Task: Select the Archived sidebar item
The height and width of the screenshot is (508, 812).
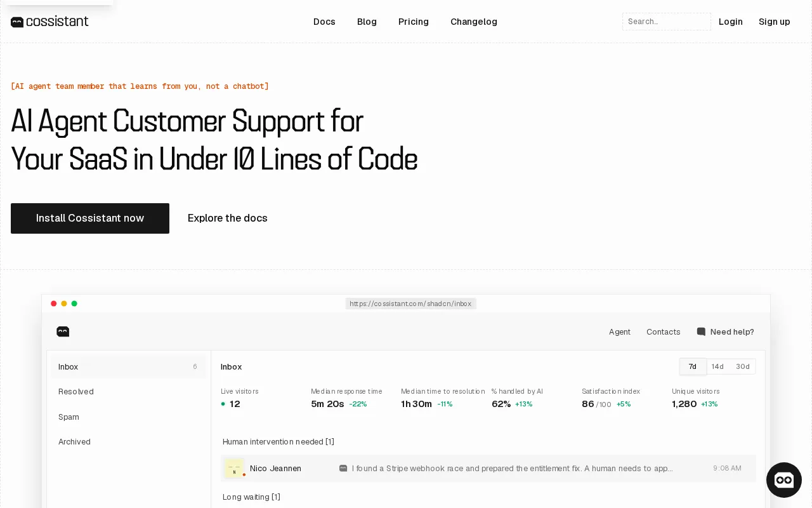Action: point(128,442)
